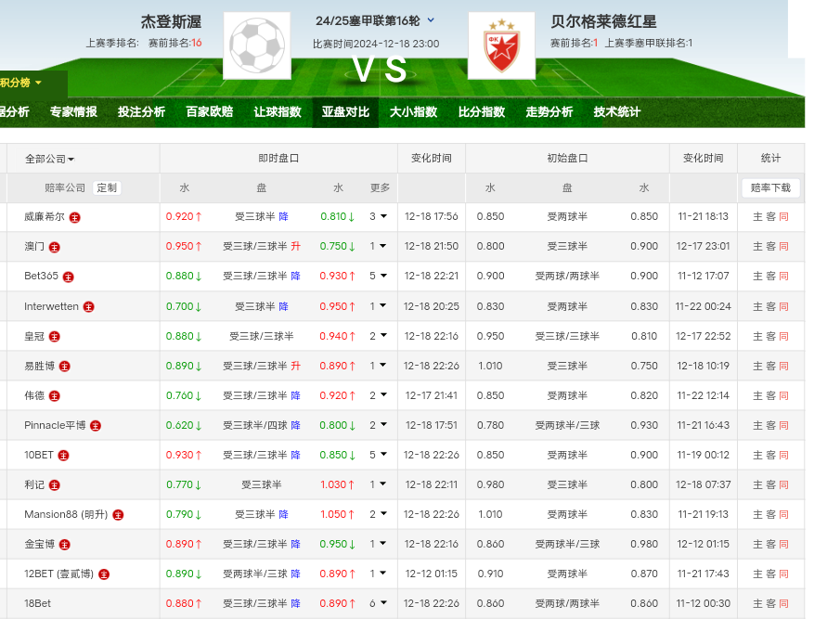840x619 pixels.
Task: Open the 比分指数 tab
Action: (x=482, y=112)
